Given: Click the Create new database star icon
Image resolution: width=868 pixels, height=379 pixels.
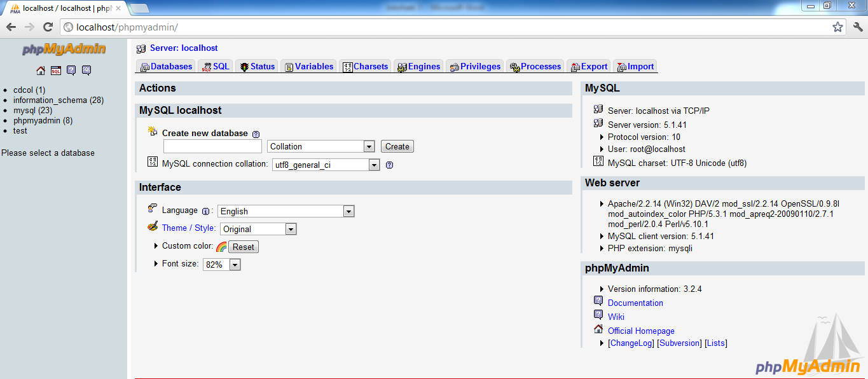Looking at the screenshot, I should [153, 131].
